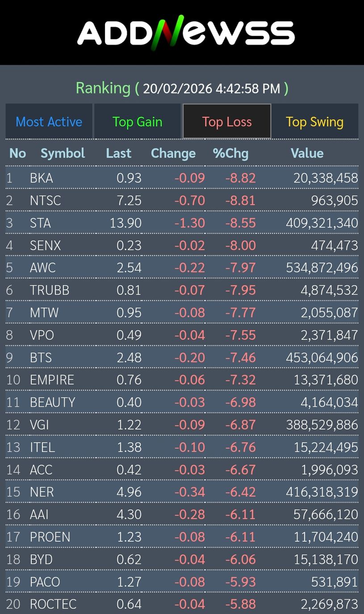This screenshot has width=364, height=614.
Task: Click the ADDNEWSS logo
Action: (x=186, y=33)
